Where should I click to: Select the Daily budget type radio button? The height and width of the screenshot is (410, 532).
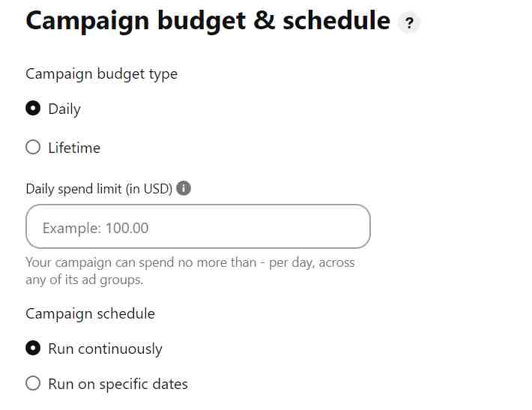click(33, 108)
